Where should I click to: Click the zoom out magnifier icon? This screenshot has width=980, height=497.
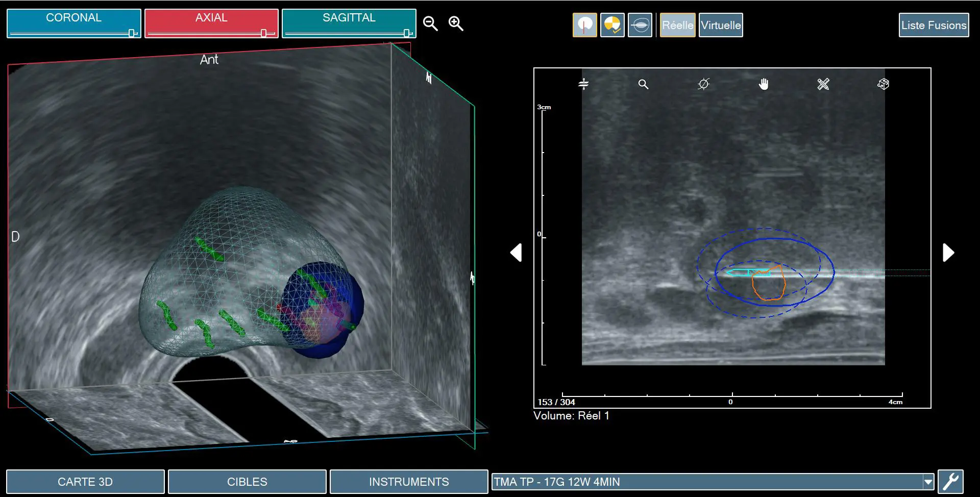pyautogui.click(x=430, y=23)
